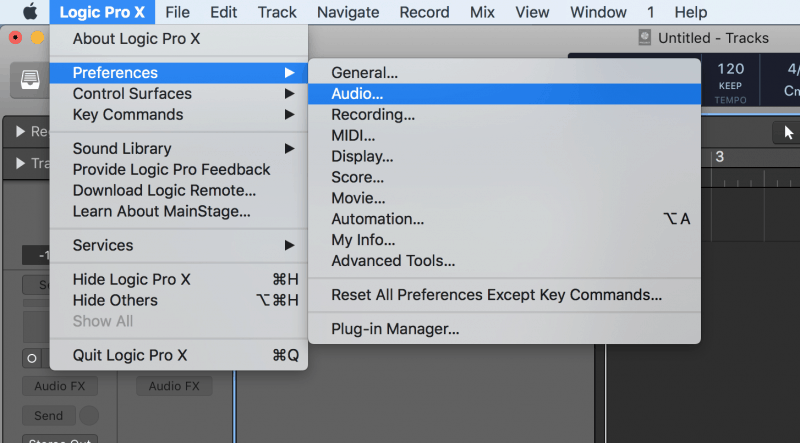Screen dimensions: 800x443
Task: Expand the Sound Library submenu
Action: pyautogui.click(x=179, y=149)
